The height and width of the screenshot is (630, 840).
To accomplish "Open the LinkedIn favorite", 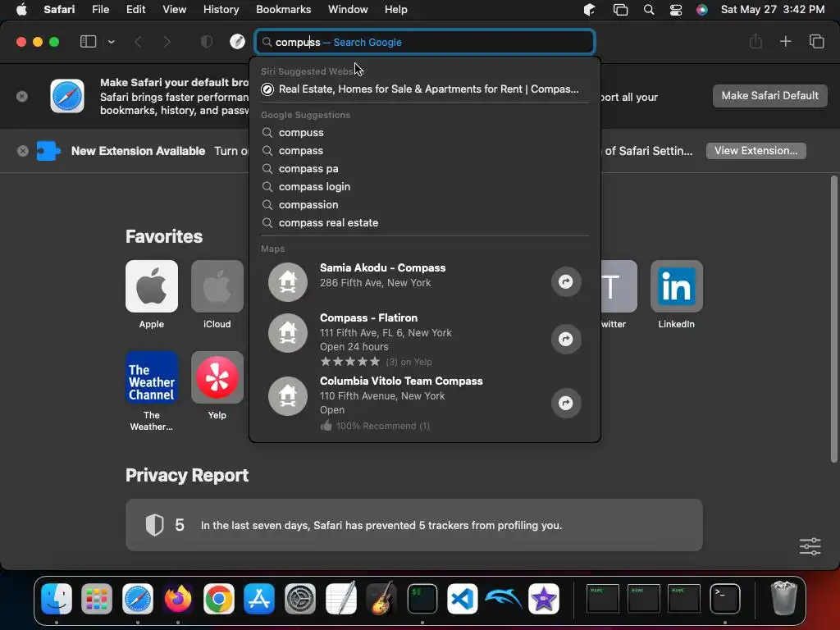I will pyautogui.click(x=677, y=286).
